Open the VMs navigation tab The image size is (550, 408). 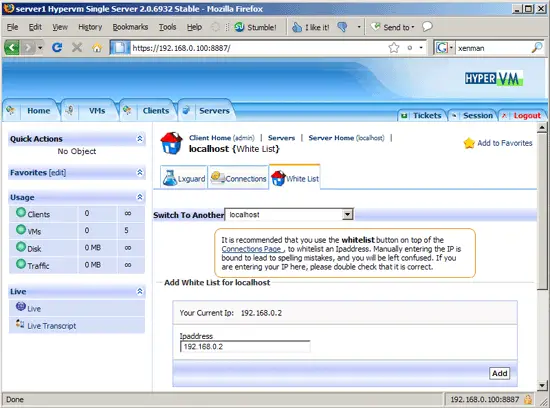(x=97, y=111)
